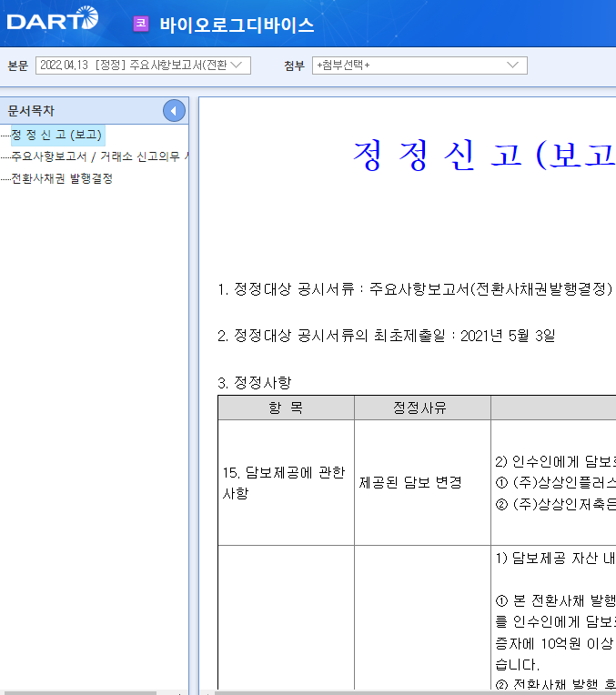Click the 정정사유 table header
616x695 pixels.
(420, 408)
